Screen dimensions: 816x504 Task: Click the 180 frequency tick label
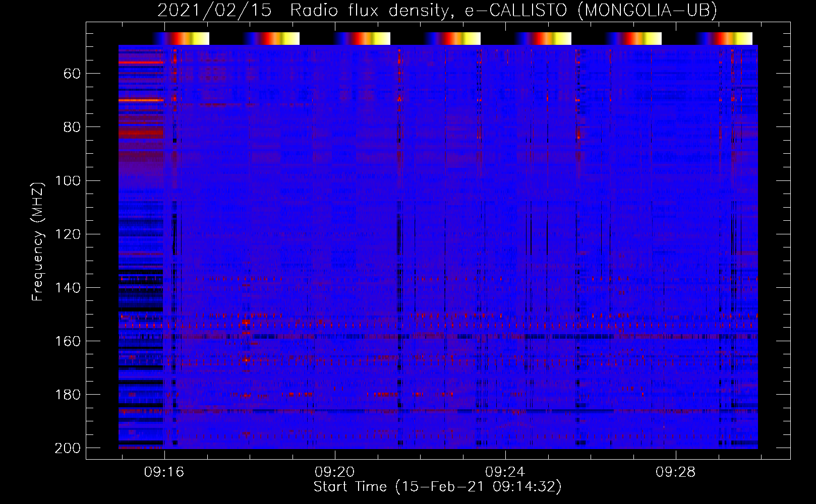point(68,394)
